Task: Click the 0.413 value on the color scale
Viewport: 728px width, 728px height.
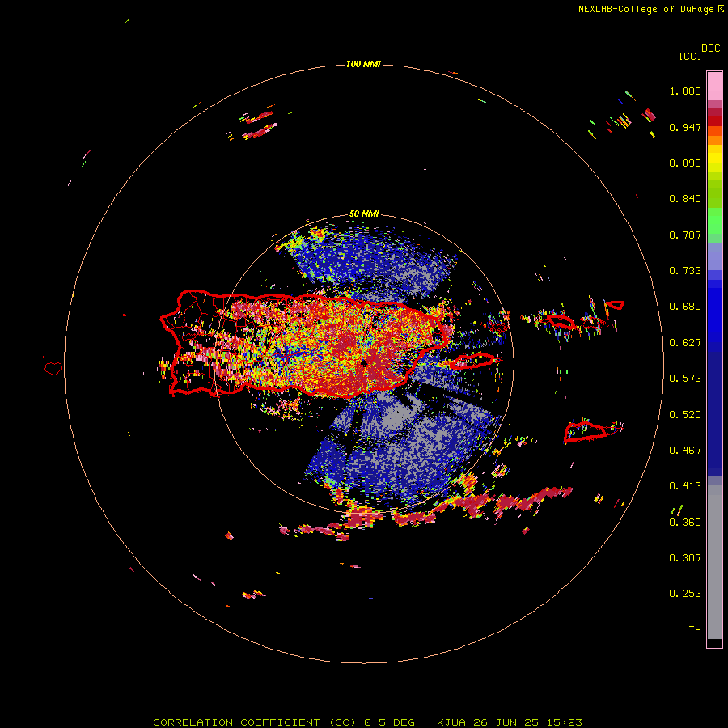Action: click(685, 486)
